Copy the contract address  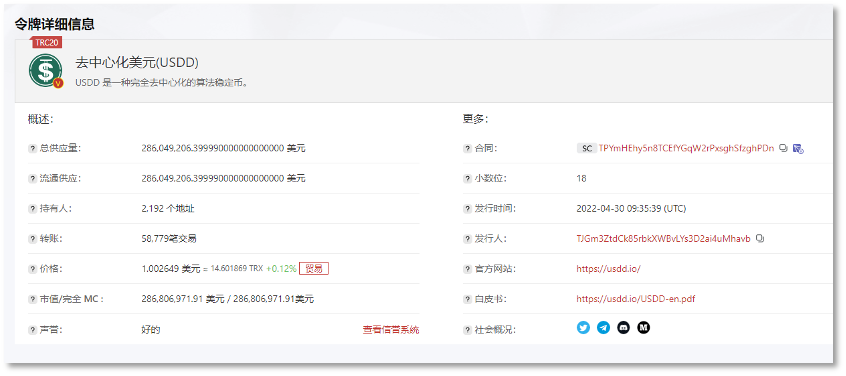783,148
